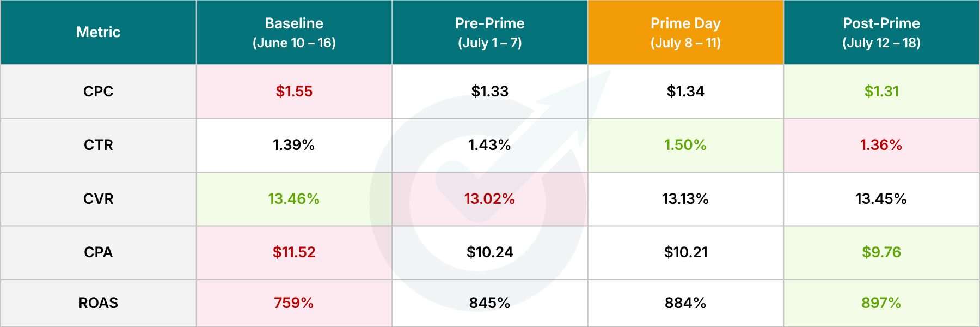Click the $11.52 baseline CPA value

coord(294,252)
